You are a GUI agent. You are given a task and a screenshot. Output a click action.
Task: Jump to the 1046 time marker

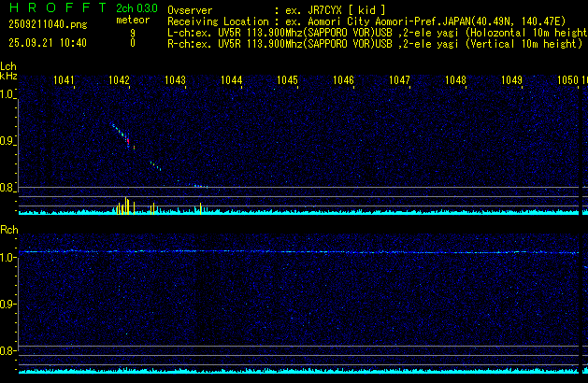343,81
